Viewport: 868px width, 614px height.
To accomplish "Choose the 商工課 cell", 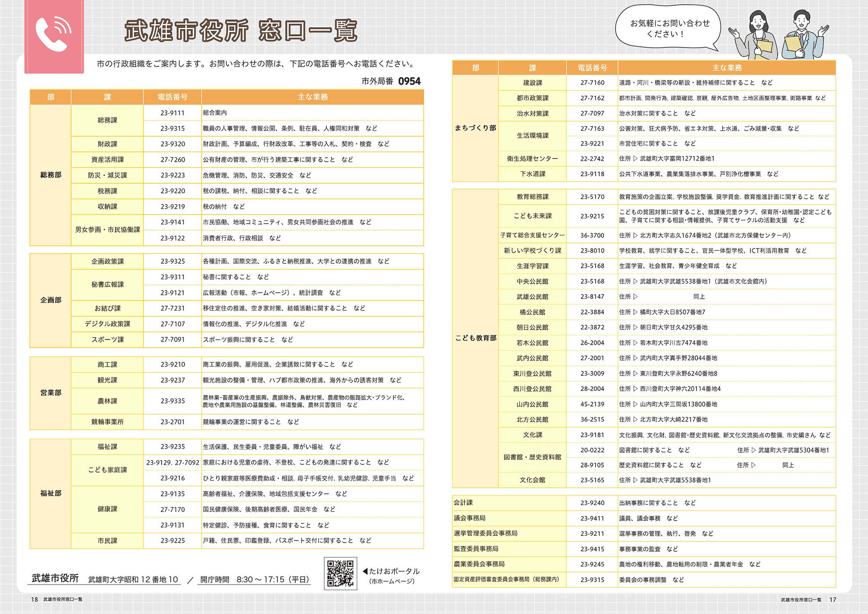I will [x=107, y=365].
